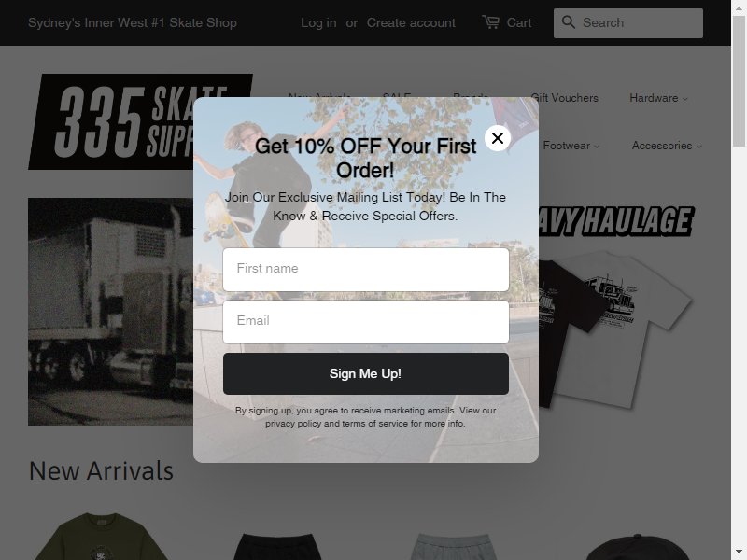Open the olive green t-shirt product

(101, 536)
